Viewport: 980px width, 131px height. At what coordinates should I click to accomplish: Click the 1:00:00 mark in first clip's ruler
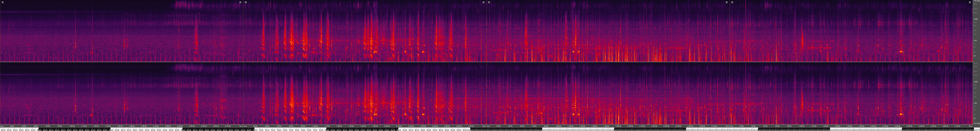coord(72,126)
